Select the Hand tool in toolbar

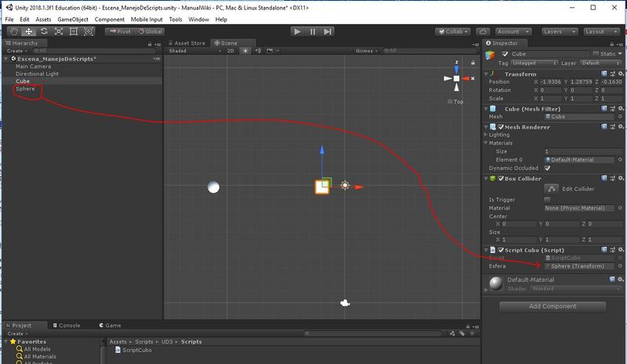coord(14,31)
